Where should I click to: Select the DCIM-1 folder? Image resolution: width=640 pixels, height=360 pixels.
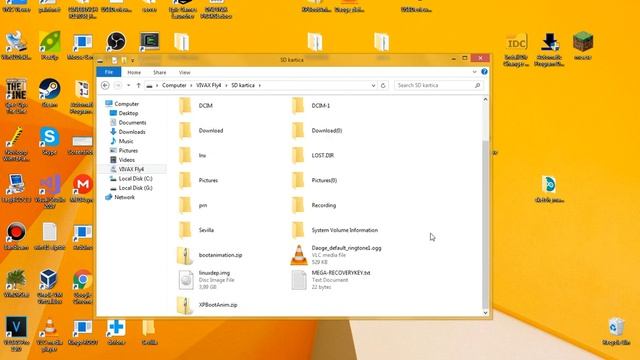311,106
